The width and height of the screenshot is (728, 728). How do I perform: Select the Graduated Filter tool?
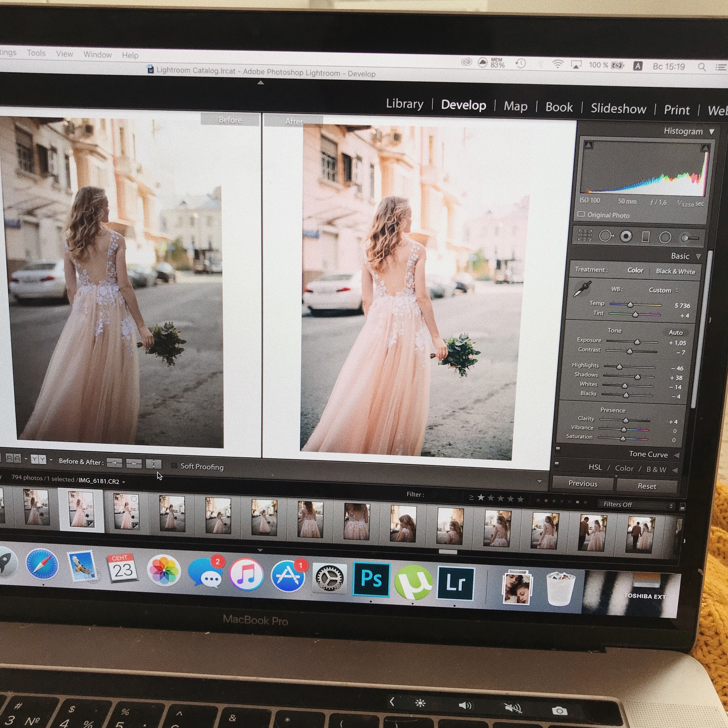tap(645, 237)
